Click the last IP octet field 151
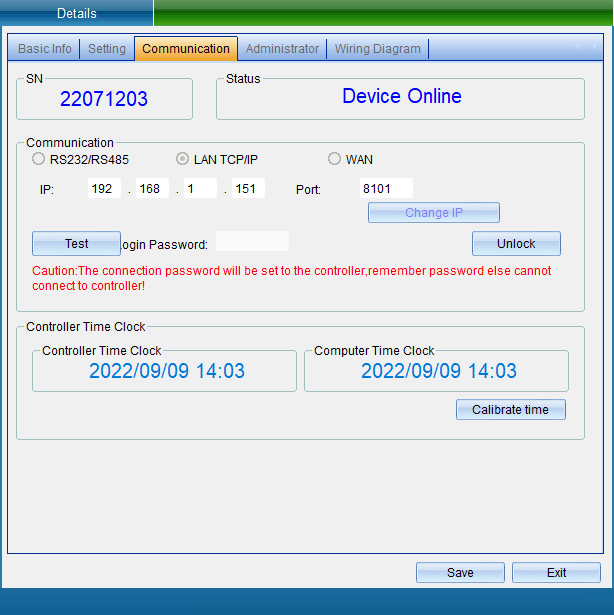The image size is (614, 615). [248, 189]
